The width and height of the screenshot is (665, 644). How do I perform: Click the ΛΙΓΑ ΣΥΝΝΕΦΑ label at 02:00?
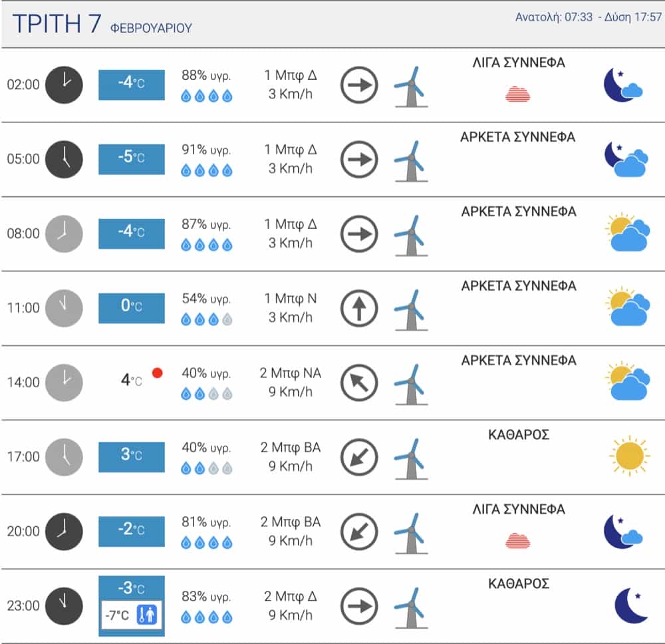pos(518,64)
